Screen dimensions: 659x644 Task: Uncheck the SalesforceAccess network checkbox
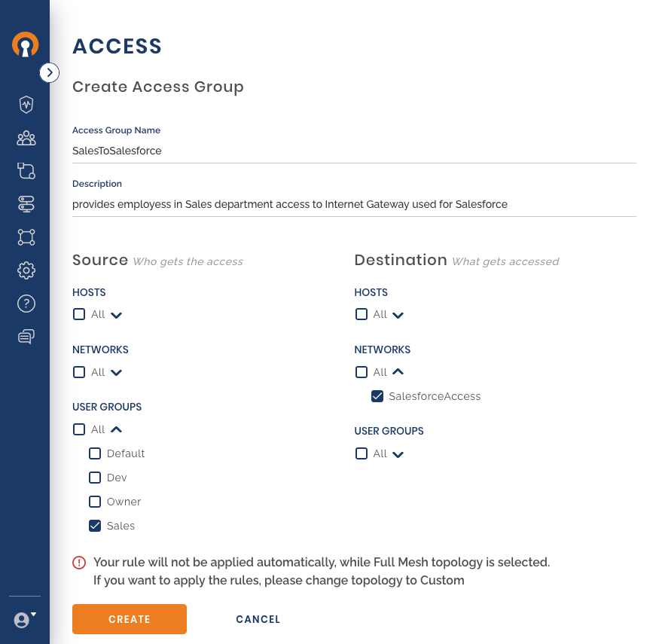377,396
